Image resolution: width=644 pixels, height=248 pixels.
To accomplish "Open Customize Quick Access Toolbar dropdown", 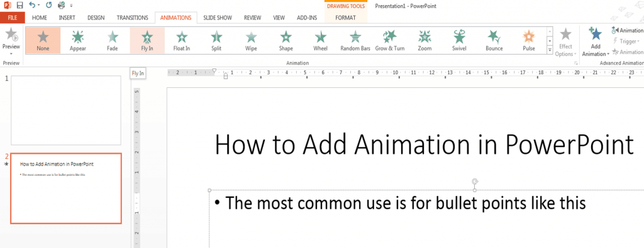I will click(72, 6).
